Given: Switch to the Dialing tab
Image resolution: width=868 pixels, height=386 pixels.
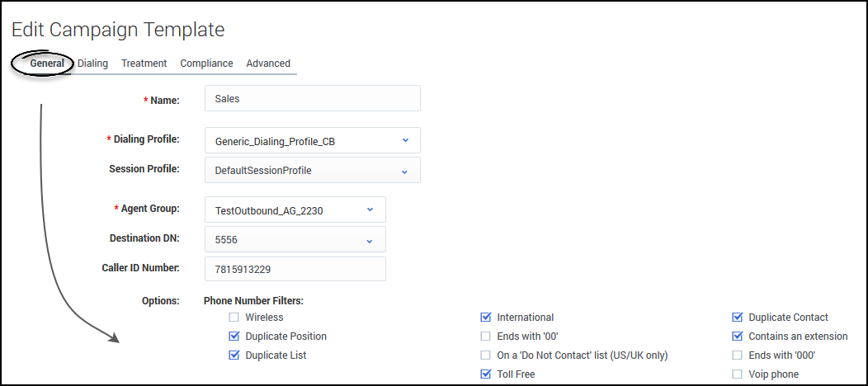Looking at the screenshot, I should tap(92, 63).
